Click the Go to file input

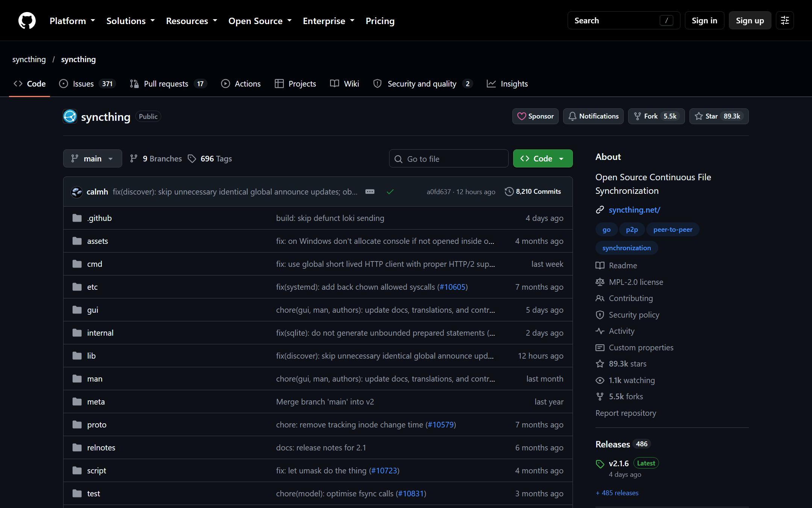pyautogui.click(x=449, y=159)
